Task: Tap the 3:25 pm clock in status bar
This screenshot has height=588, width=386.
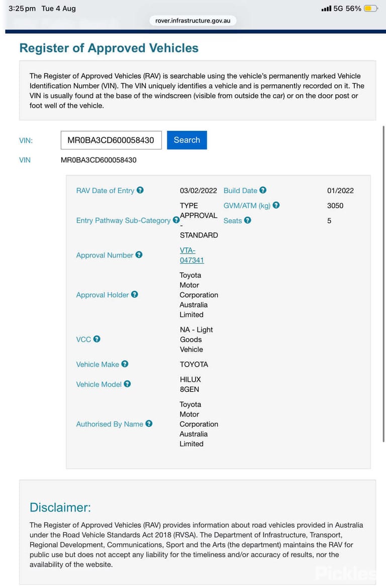Action: point(22,8)
